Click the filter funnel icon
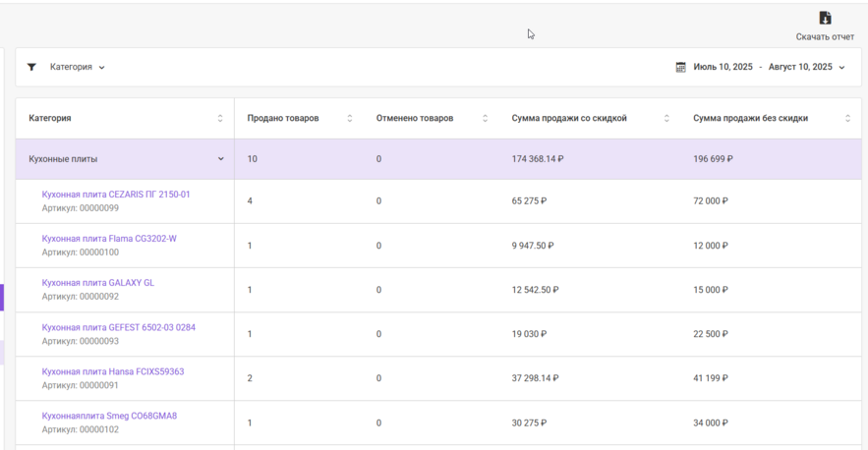This screenshot has width=868, height=450. tap(31, 68)
